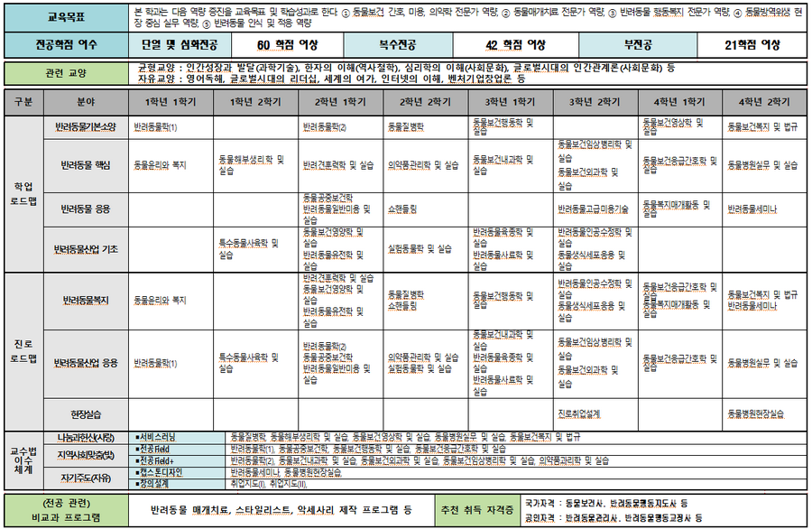Click the 현장실습 row label
This screenshot has height=529, width=812.
pos(85,414)
